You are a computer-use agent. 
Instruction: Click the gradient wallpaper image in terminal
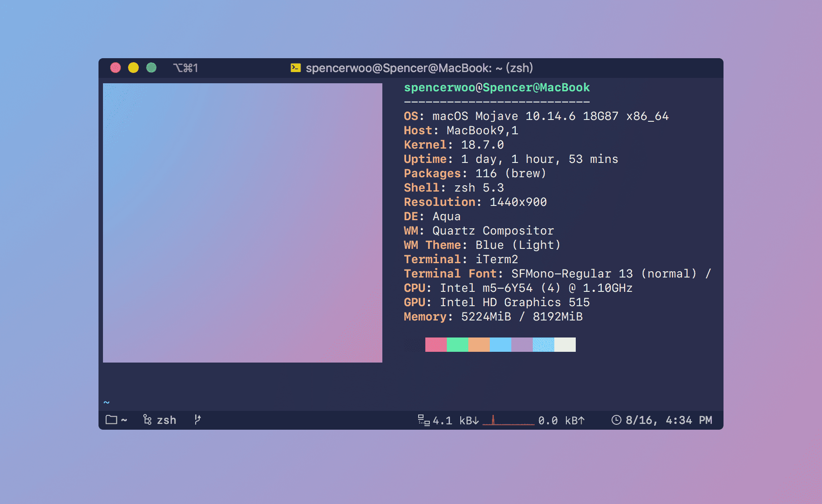[x=243, y=223]
